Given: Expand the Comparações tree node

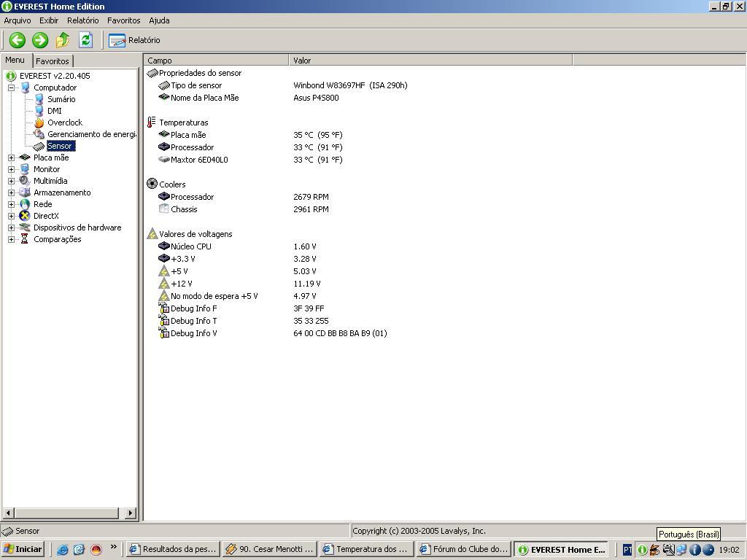Looking at the screenshot, I should tap(11, 239).
